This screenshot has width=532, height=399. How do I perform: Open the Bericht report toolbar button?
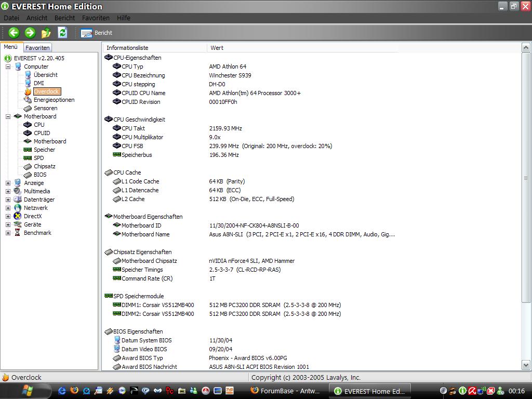click(x=96, y=33)
